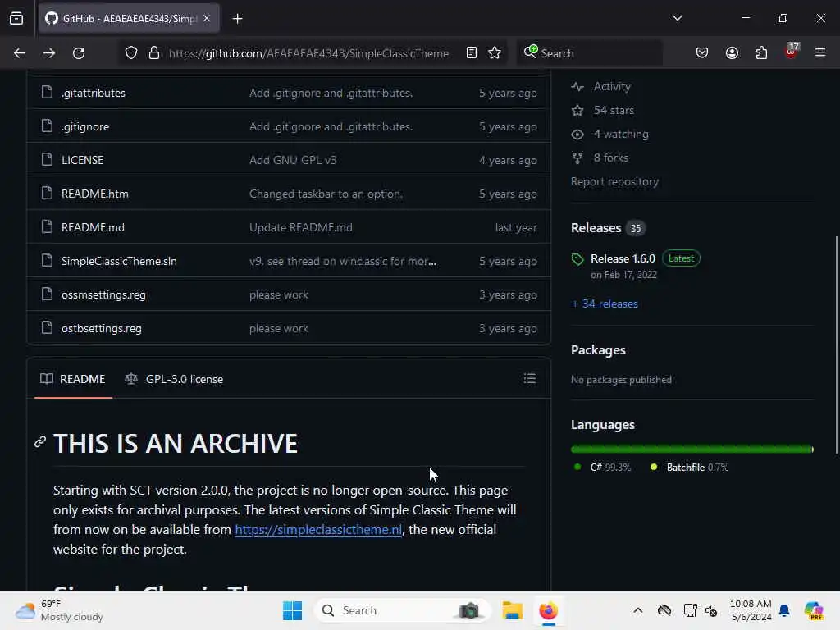Open notifications bell in taskbar
Image resolution: width=840 pixels, height=630 pixels.
tap(784, 610)
